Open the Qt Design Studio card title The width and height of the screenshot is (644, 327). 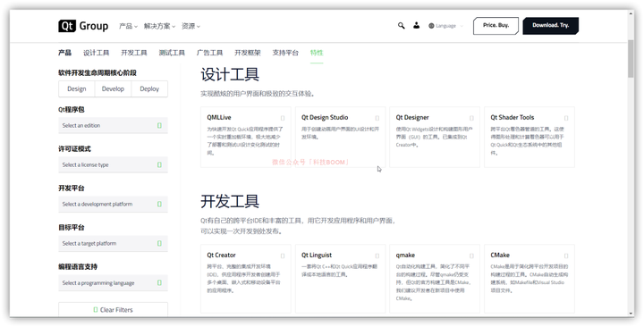click(325, 117)
